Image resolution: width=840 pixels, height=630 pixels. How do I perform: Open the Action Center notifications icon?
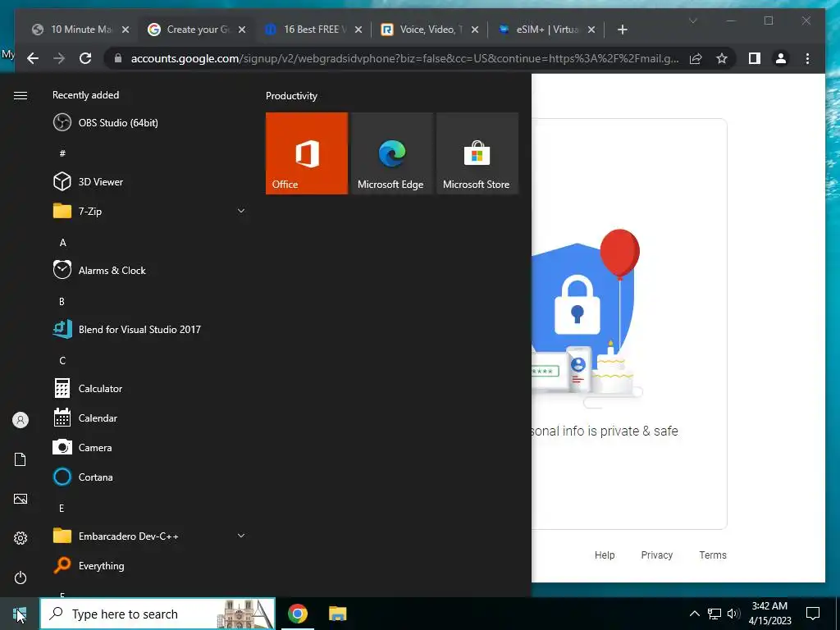click(x=813, y=614)
